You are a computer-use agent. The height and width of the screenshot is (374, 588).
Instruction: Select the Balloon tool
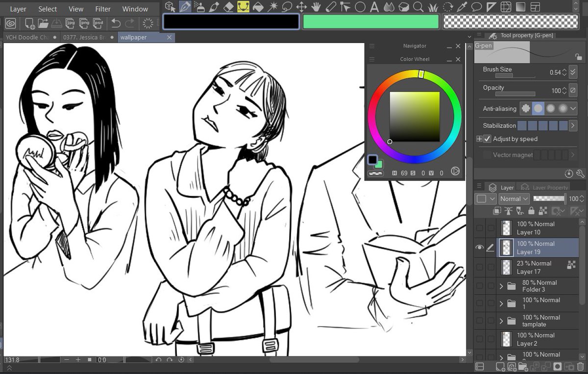[x=476, y=7]
